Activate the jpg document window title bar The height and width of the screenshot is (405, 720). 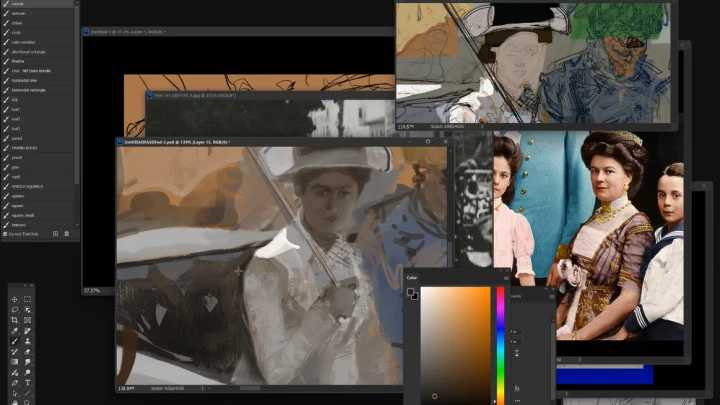coord(270,96)
